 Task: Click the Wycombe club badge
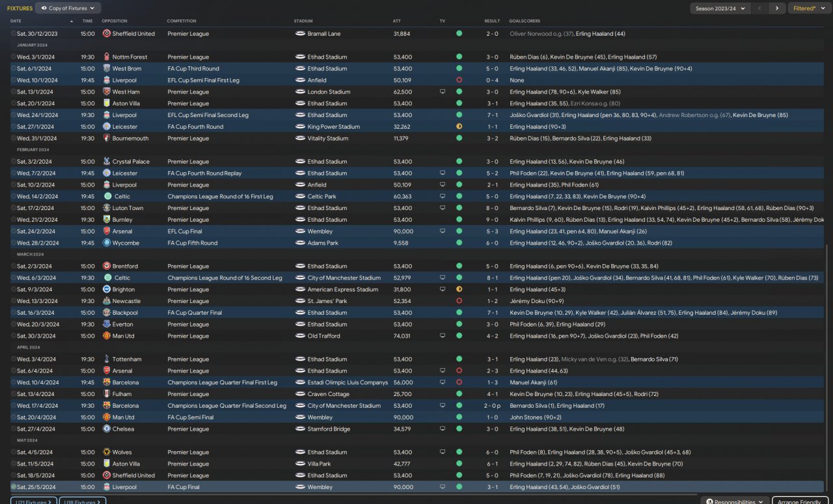(x=107, y=243)
